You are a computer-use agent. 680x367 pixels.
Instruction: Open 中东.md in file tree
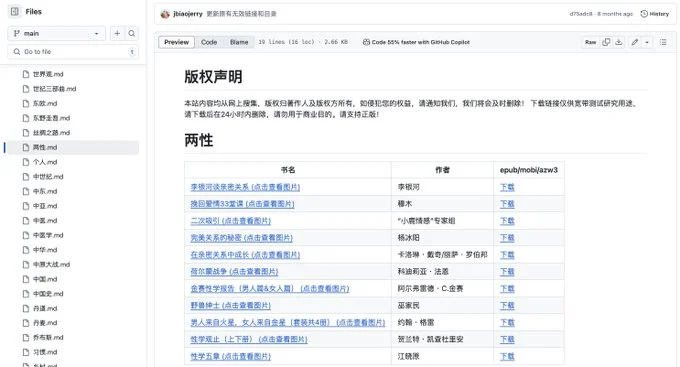click(x=45, y=191)
